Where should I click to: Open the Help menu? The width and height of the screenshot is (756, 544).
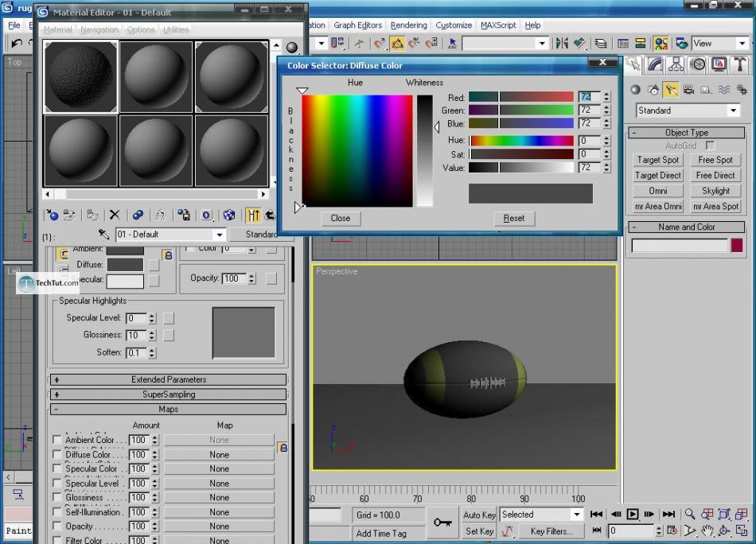(532, 25)
